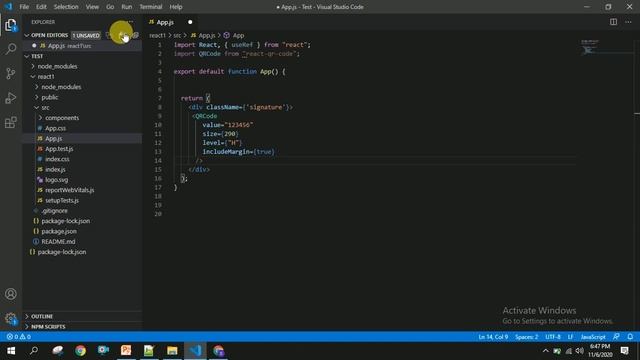Open the Manage gear icon
640x360 pixels.
click(x=11, y=318)
